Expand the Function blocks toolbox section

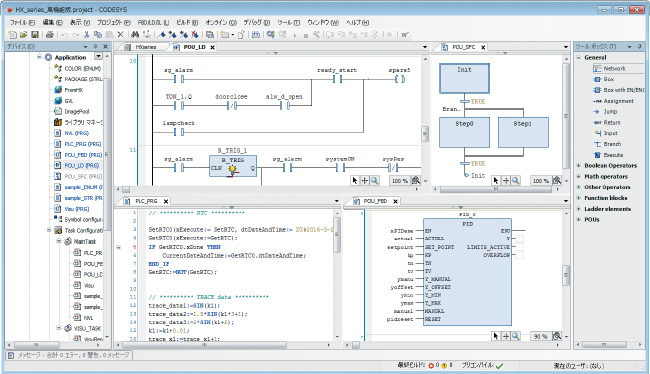pyautogui.click(x=579, y=198)
